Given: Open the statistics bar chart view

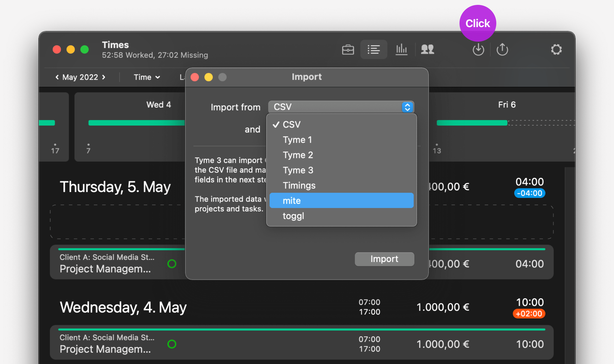Looking at the screenshot, I should (401, 50).
